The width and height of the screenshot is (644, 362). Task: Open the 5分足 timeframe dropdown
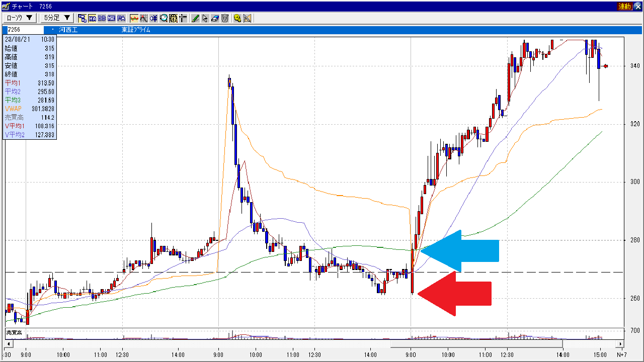[x=57, y=18]
